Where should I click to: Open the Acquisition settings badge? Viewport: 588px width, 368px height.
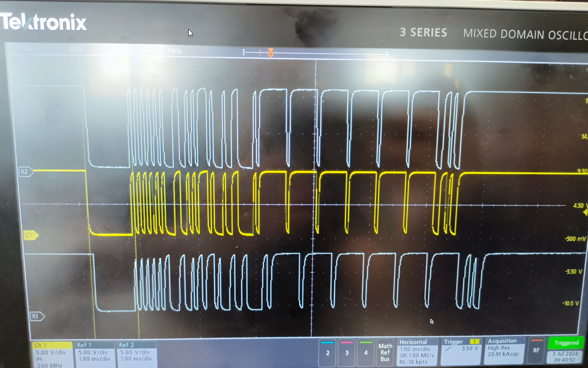point(505,351)
